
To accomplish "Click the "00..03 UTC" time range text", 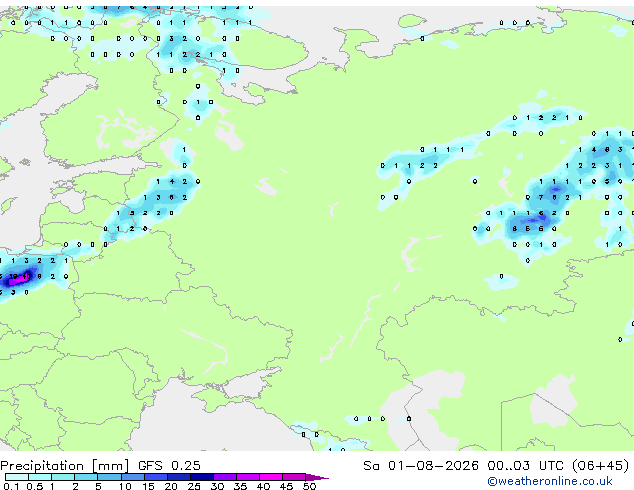I will click(x=525, y=465).
